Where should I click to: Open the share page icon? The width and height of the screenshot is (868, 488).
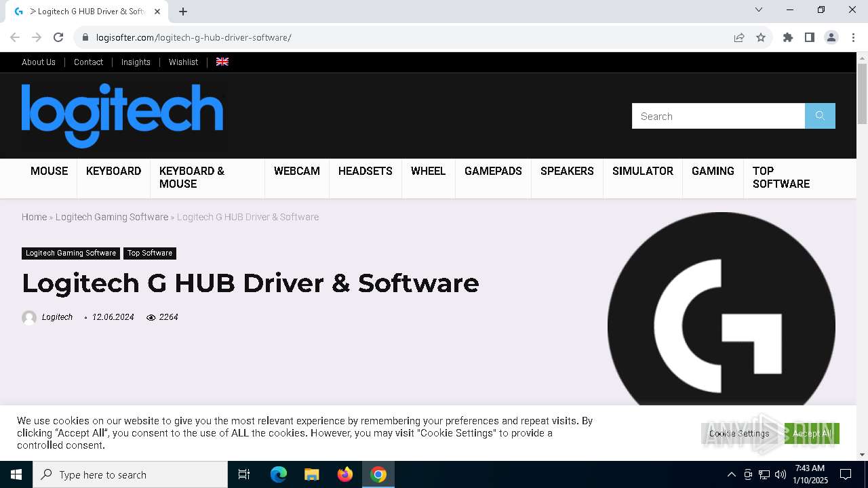(739, 37)
